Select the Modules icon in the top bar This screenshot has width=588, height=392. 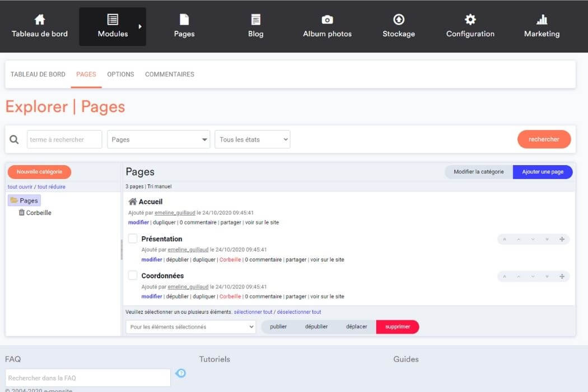112,18
